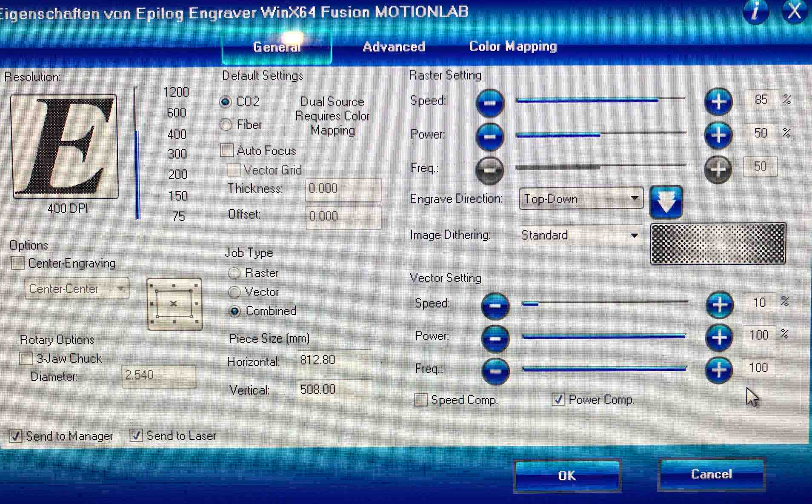Viewport: 812px width, 504px height.
Task: Click the vector speed value 10 field
Action: 759,303
